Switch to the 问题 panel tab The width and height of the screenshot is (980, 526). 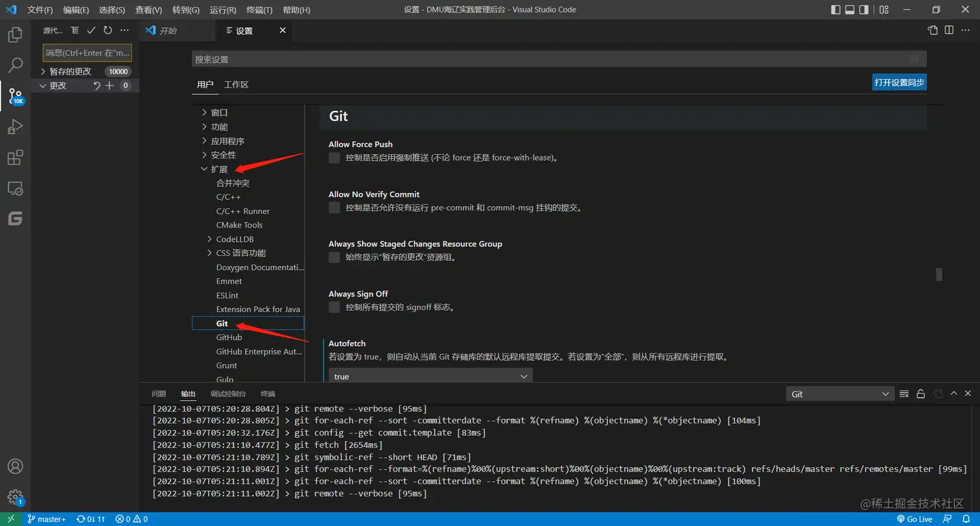point(159,394)
